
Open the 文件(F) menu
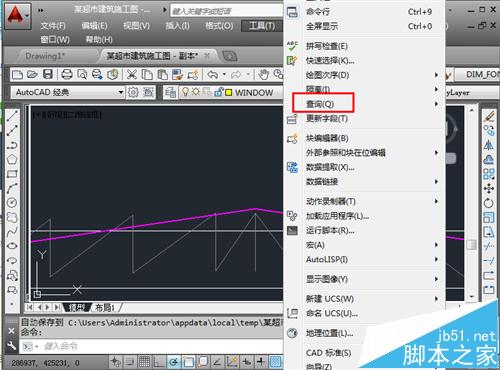(x=53, y=26)
